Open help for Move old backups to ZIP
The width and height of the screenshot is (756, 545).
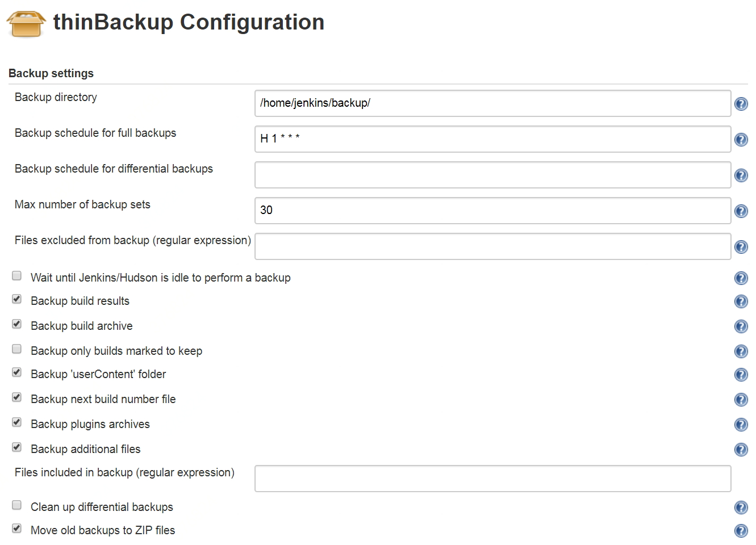741,531
